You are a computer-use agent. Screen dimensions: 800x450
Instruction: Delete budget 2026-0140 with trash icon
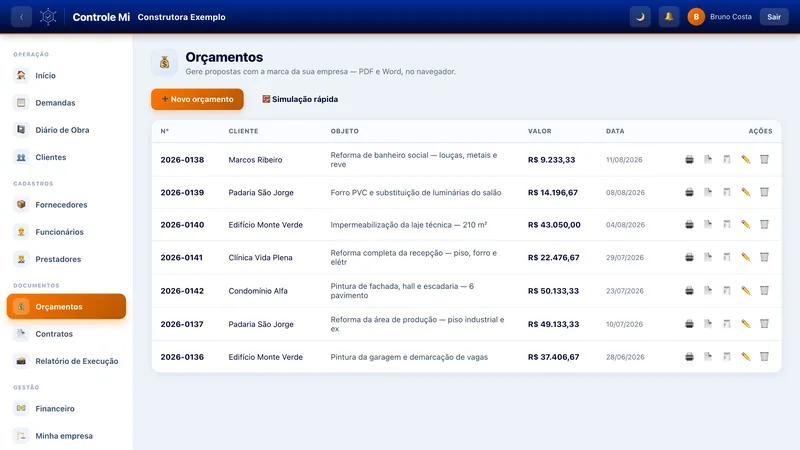pyautogui.click(x=764, y=224)
